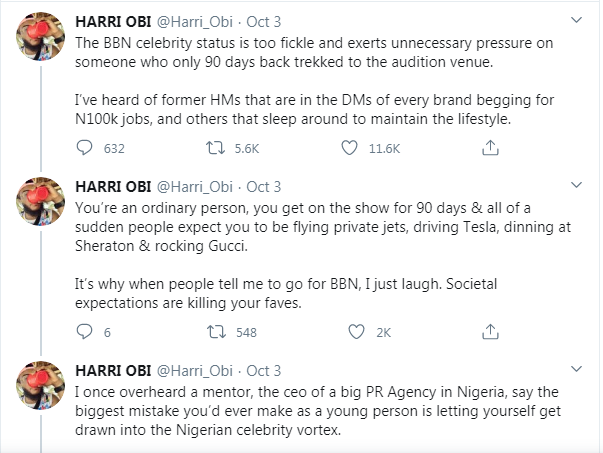Screen dimensions: 603x453
Task: Open the first tweet's more options chevron
Action: [578, 20]
